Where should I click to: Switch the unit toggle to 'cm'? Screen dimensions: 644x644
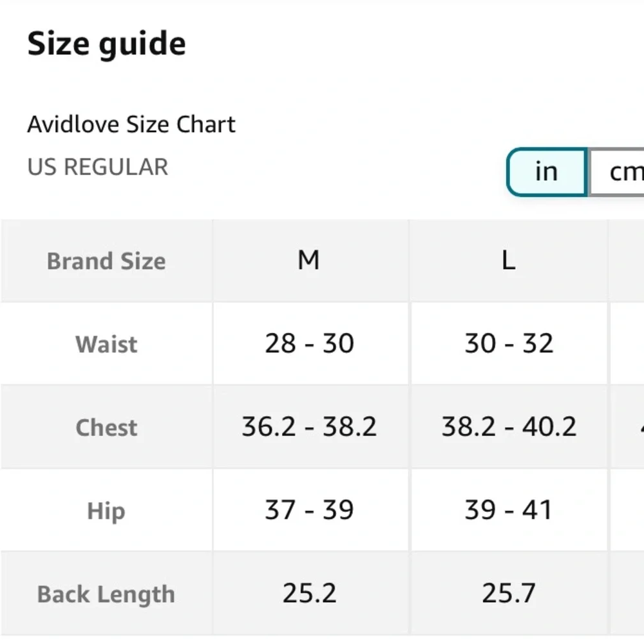pos(616,172)
